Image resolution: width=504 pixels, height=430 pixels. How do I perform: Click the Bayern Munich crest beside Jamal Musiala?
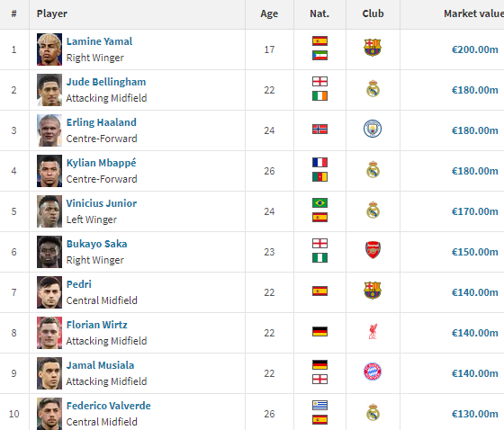(x=373, y=372)
